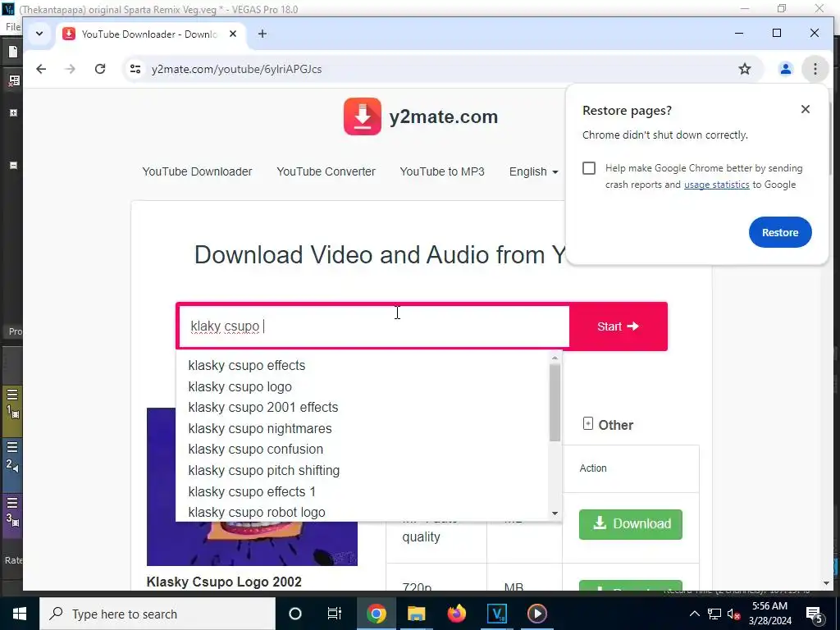Switch to VEGAS Pro taskbar icon
This screenshot has height=630, width=840.
click(x=496, y=614)
